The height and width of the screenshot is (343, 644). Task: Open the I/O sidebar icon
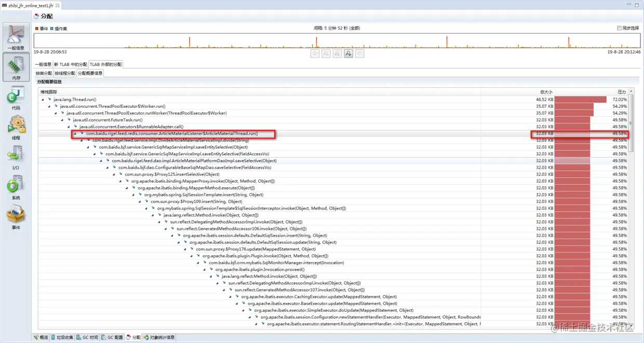16,158
